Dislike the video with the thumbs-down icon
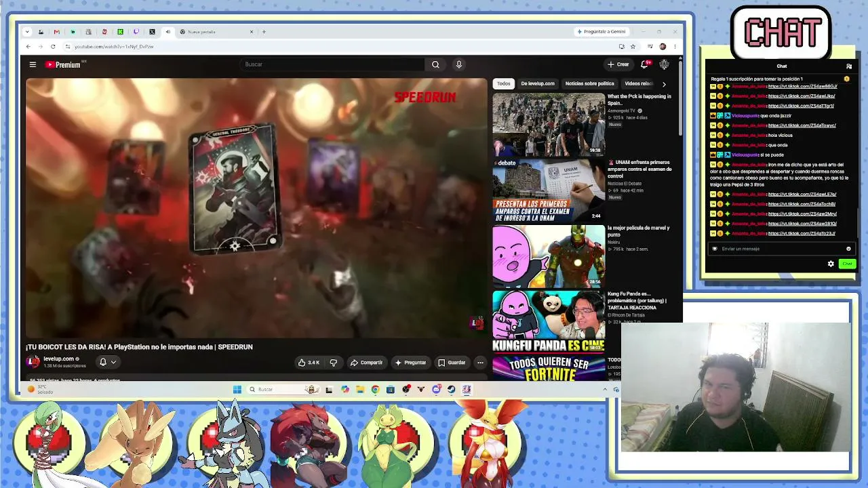Viewport: 868px width, 488px height. pos(333,363)
